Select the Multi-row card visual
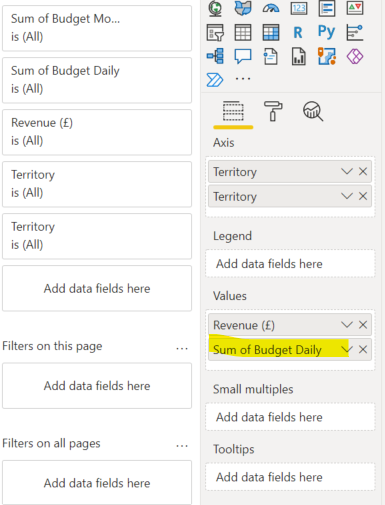The image size is (385, 505). [x=327, y=8]
